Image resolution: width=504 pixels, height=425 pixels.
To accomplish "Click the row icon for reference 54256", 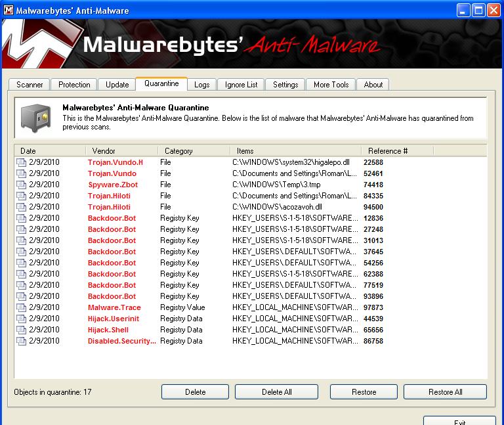I will pyautogui.click(x=22, y=263).
